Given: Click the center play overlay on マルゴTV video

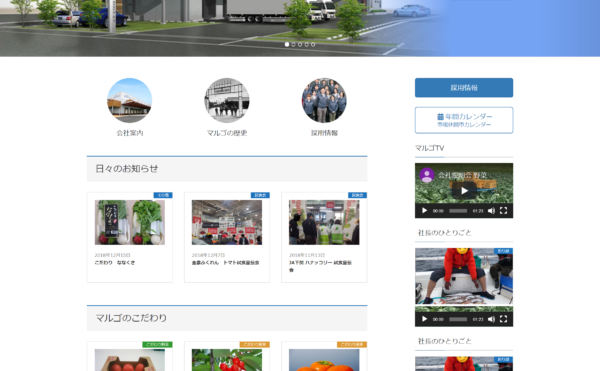Looking at the screenshot, I should tap(464, 190).
